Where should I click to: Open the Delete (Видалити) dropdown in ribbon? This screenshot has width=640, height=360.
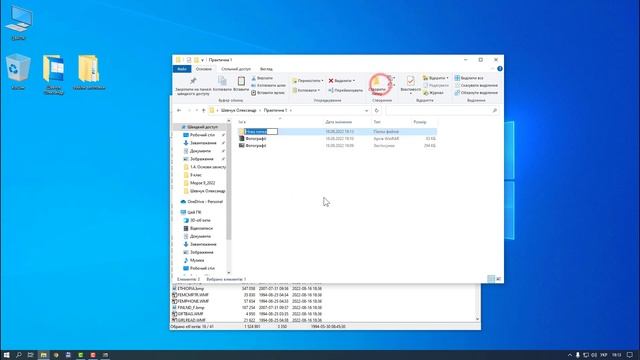pos(342,81)
